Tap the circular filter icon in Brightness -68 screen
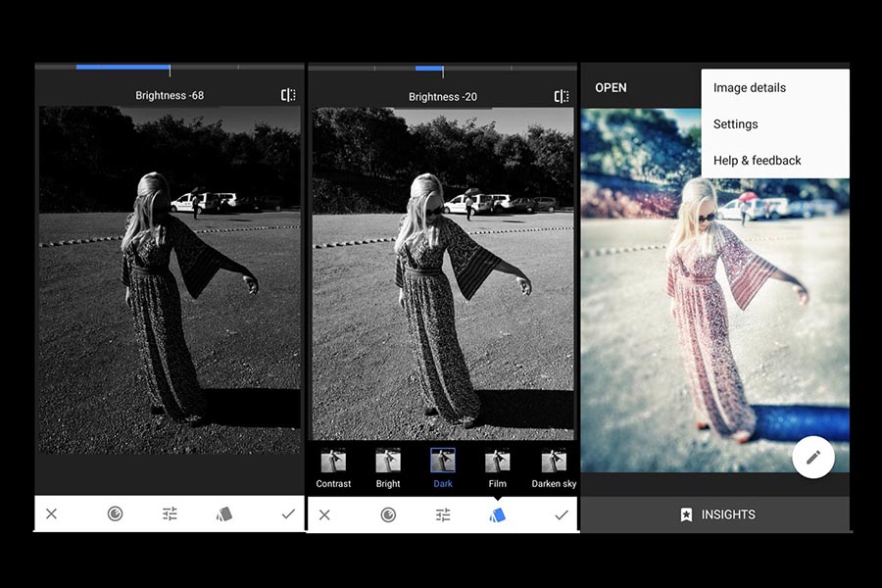Image resolution: width=882 pixels, height=588 pixels. pyautogui.click(x=115, y=514)
